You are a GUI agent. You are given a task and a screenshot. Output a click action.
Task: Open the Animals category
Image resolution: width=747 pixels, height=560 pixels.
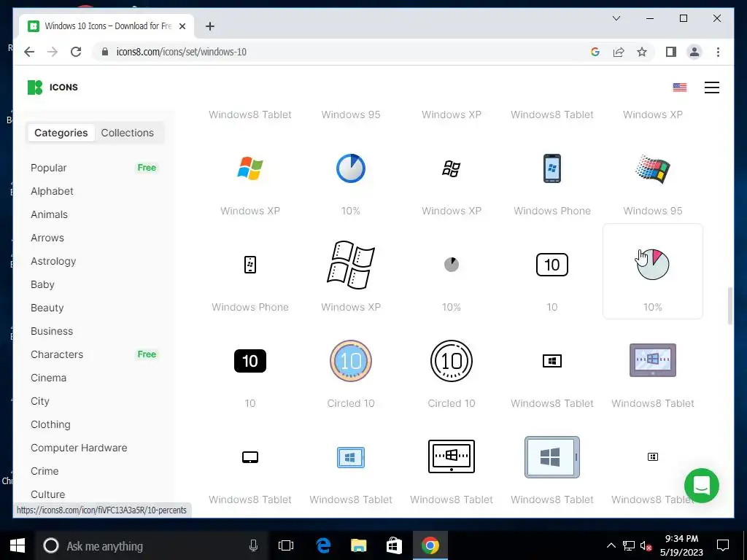click(49, 215)
